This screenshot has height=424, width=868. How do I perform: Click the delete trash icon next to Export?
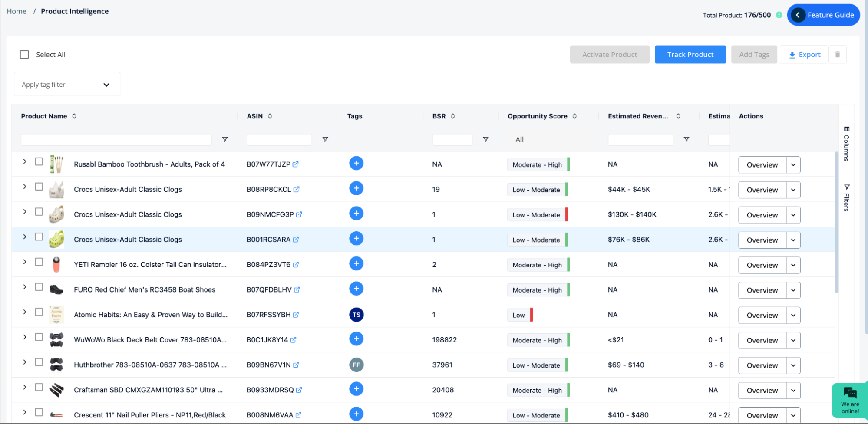tap(838, 54)
